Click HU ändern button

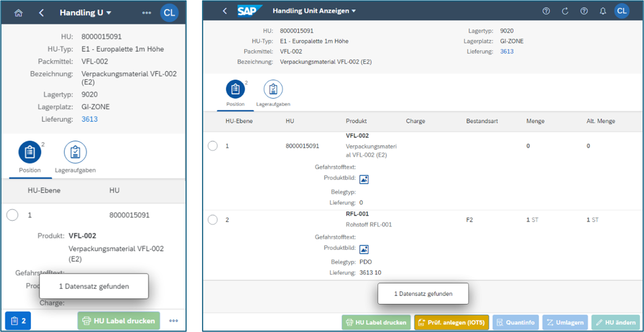pyautogui.click(x=616, y=322)
